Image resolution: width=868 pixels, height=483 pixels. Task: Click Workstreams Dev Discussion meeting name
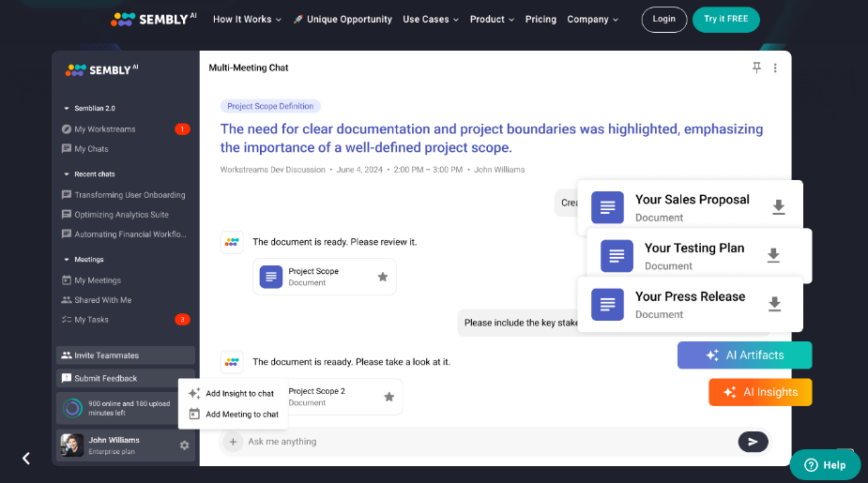click(272, 170)
